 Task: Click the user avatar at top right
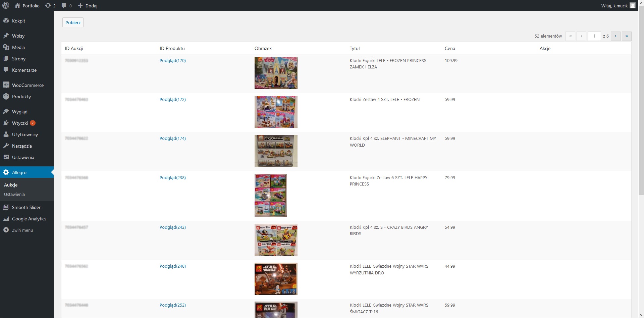(x=632, y=5)
